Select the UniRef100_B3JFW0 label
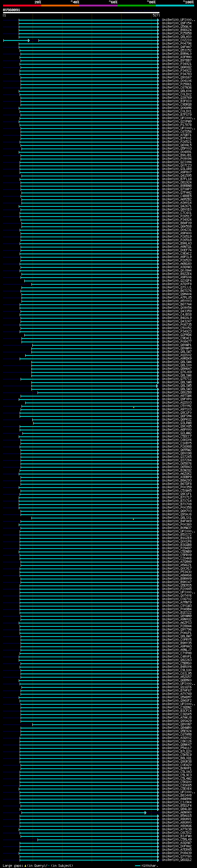 coord(176,836)
